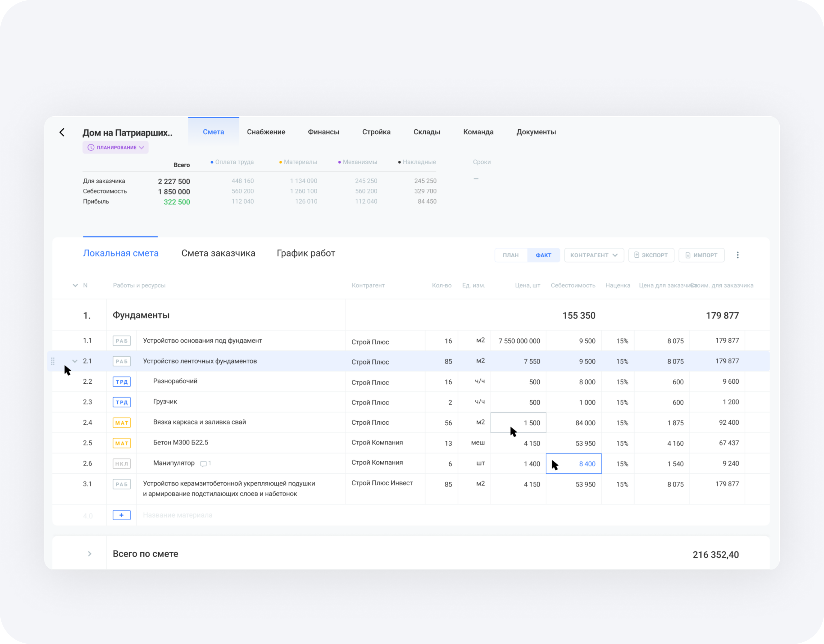Image resolution: width=824 pixels, height=644 pixels.
Task: Click the НКЛ badge on the Манипулятор row
Action: (x=121, y=464)
